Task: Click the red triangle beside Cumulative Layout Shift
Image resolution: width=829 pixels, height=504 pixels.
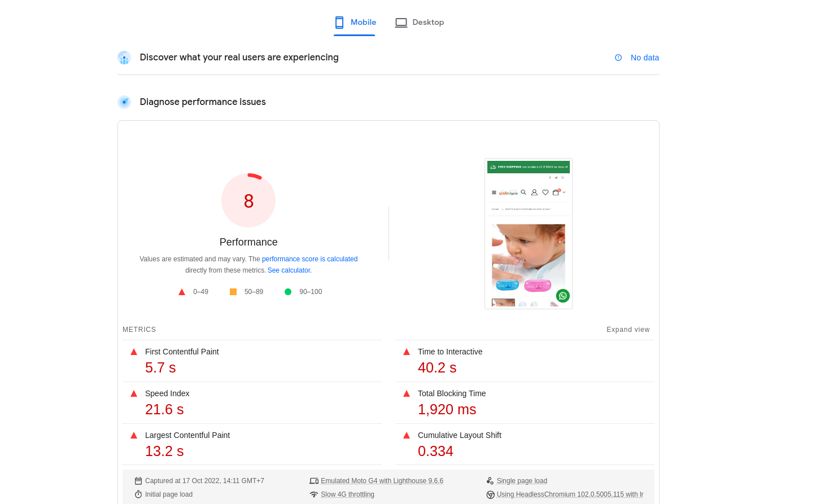Action: [407, 435]
